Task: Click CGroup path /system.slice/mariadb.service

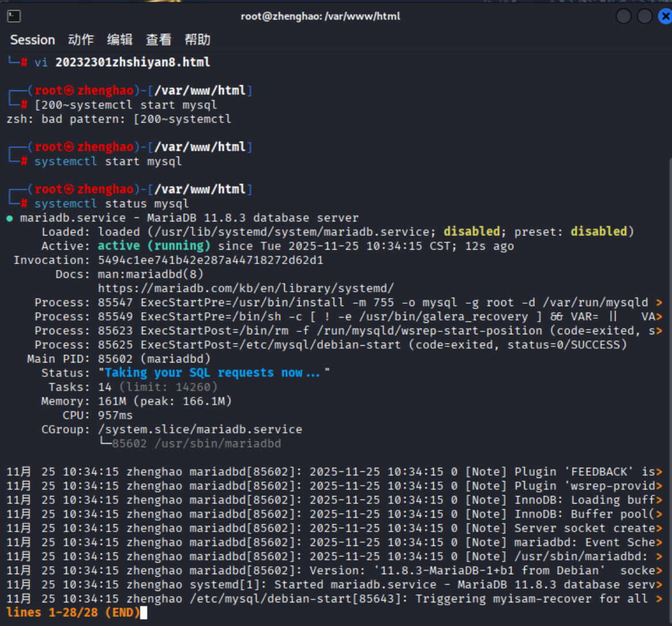Action: 200,430
